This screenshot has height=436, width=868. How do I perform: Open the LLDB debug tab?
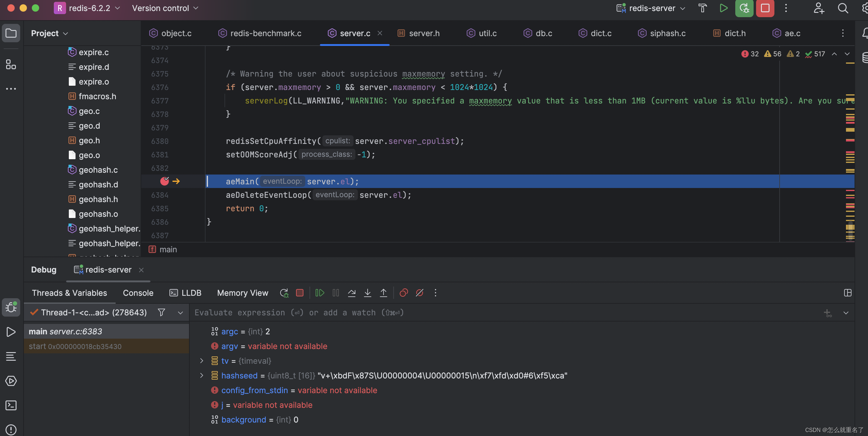coord(185,293)
